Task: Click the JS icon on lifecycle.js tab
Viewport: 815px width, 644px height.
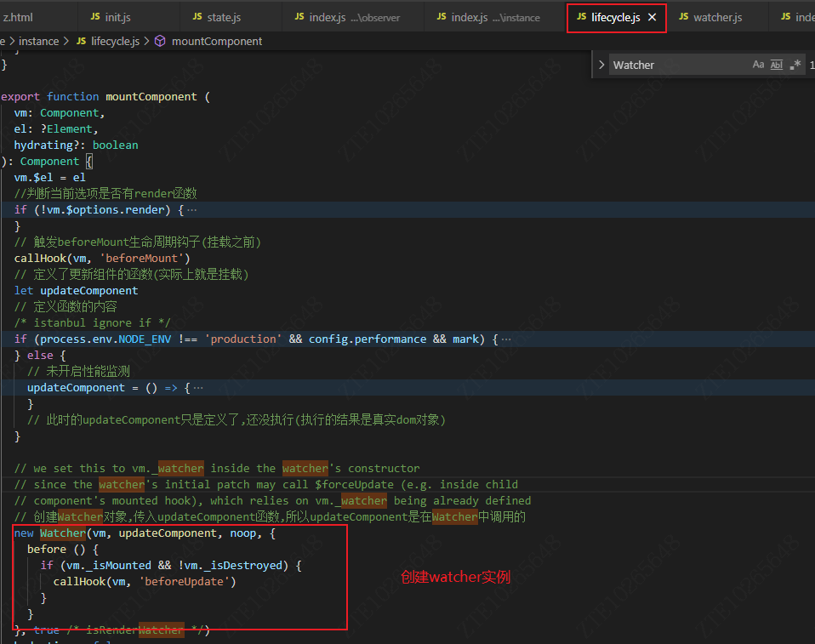Action: 581,17
